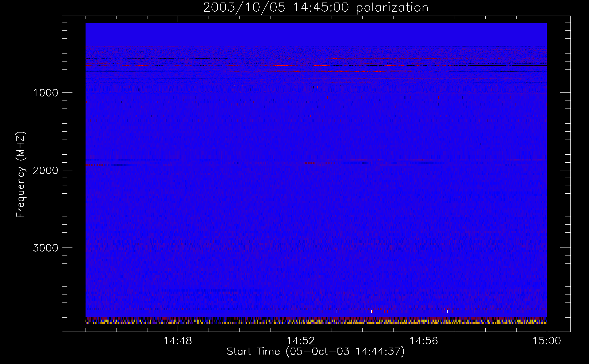Click the "14:56" time tick label

[424, 341]
